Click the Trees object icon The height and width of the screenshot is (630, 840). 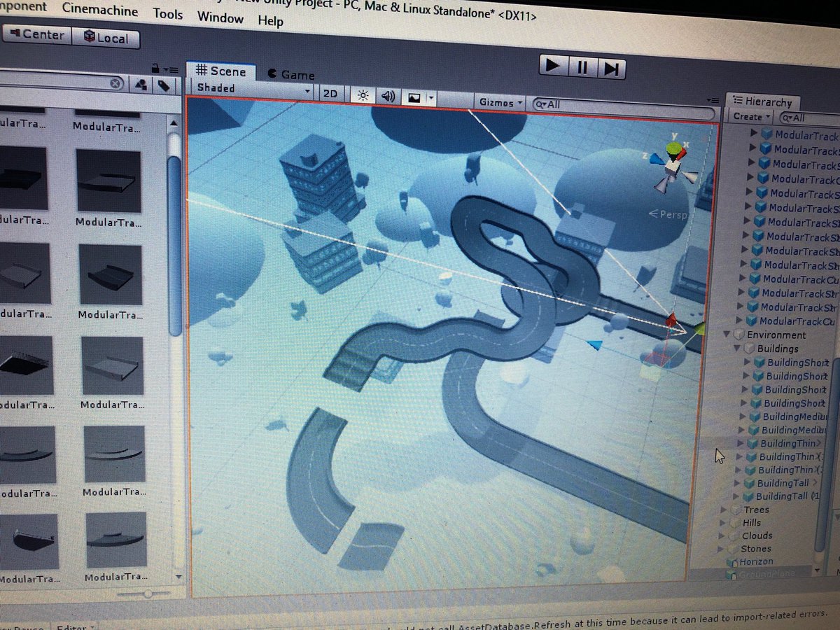point(735,510)
